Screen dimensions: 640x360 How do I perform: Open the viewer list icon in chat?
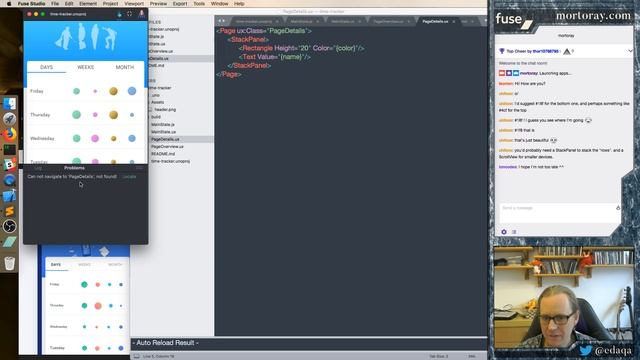point(514,232)
